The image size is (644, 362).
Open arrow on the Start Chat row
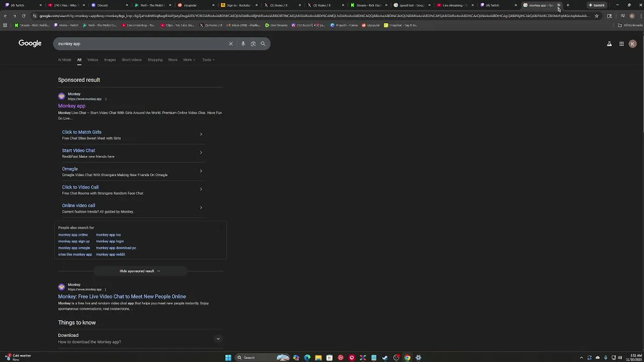(201, 152)
